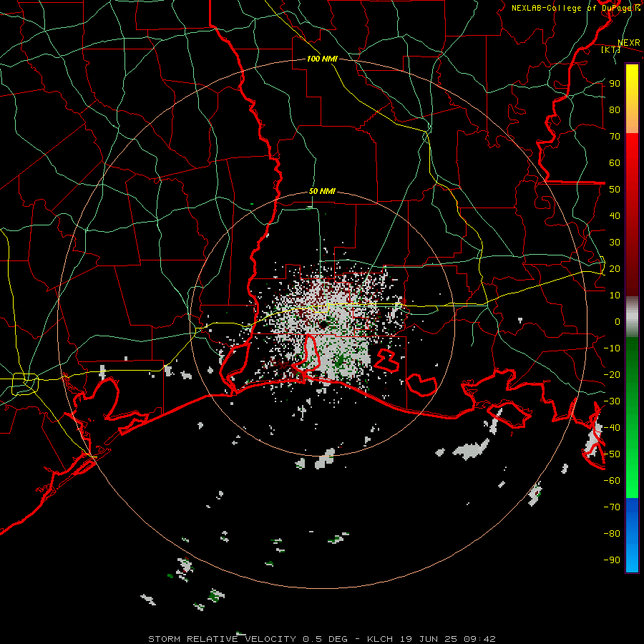
Task: Click the positive 40 value on the scale
Action: 615,215
